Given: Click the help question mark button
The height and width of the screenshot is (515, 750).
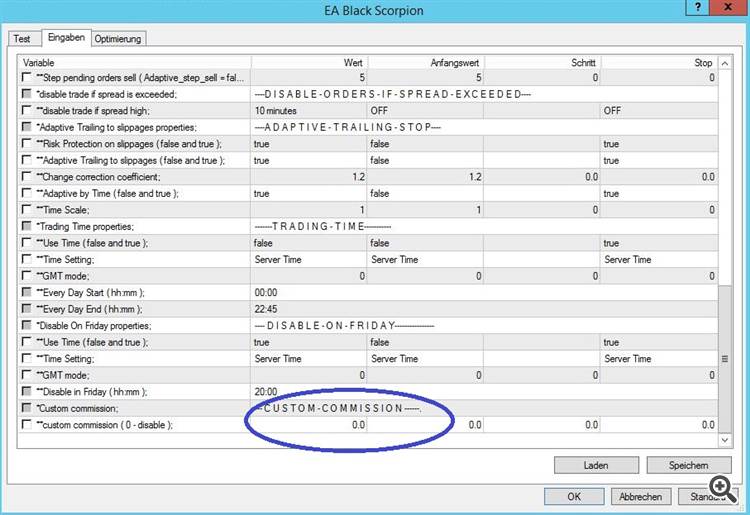Looking at the screenshot, I should click(698, 7).
